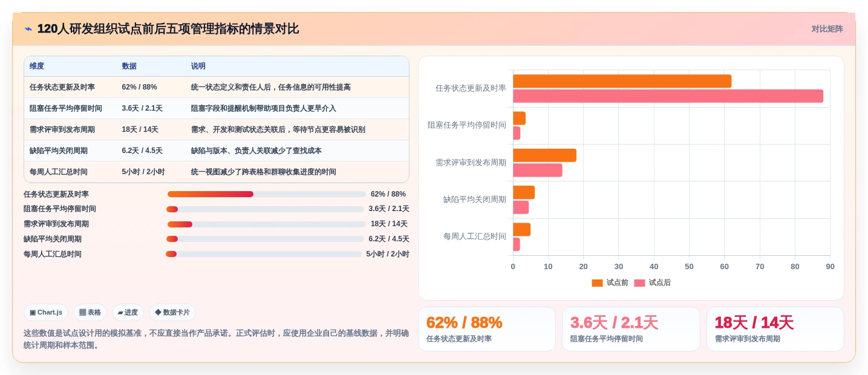Click the 3.6天 / 2.1天 data card
This screenshot has height=375, width=868.
(x=631, y=329)
